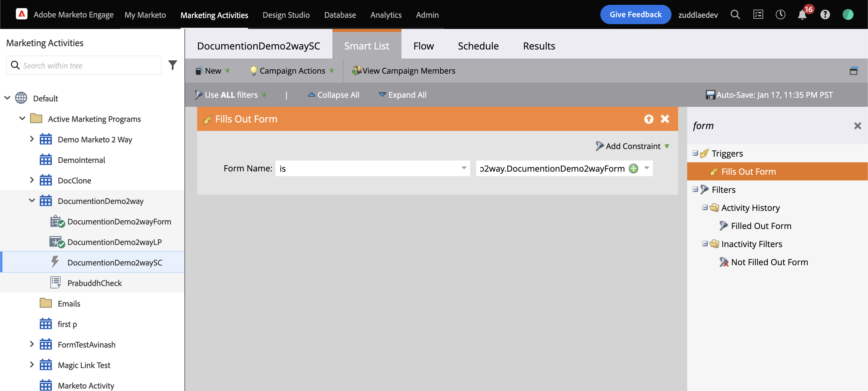Click the move-up arrow on Fills Out Form

[x=649, y=119]
